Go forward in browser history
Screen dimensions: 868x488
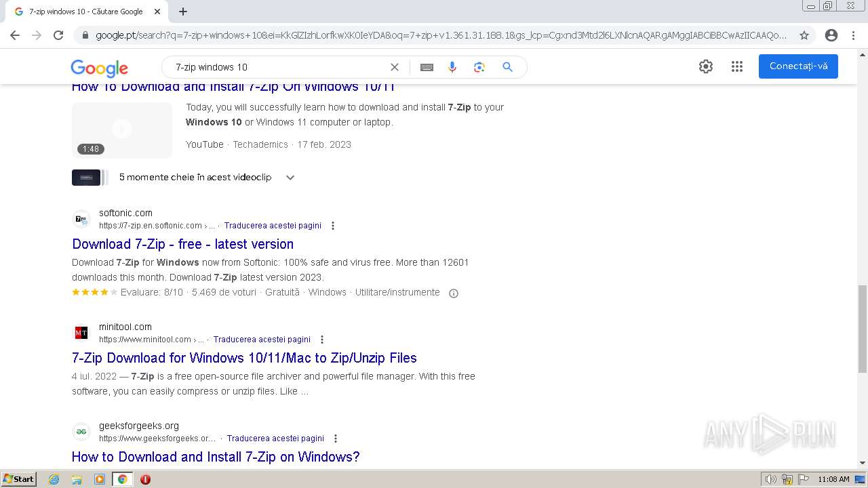point(37,35)
